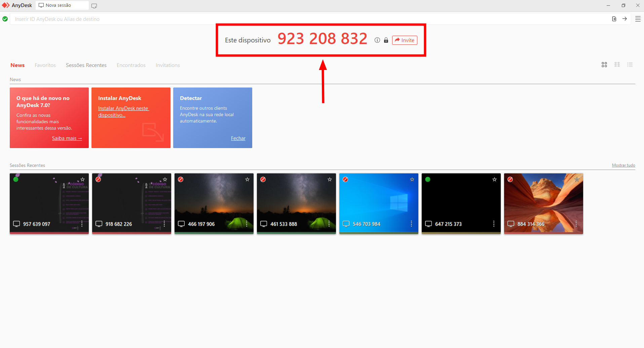Click green online status dot on 647 215 373
644x348 pixels.
428,179
